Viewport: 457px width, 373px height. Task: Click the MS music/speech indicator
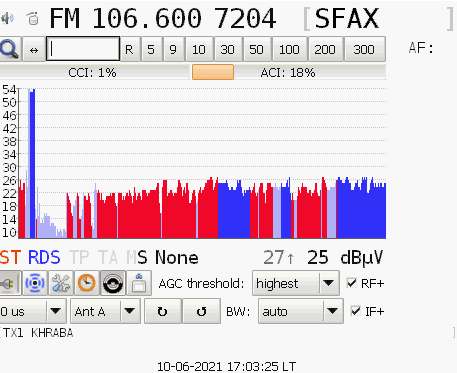[137, 257]
